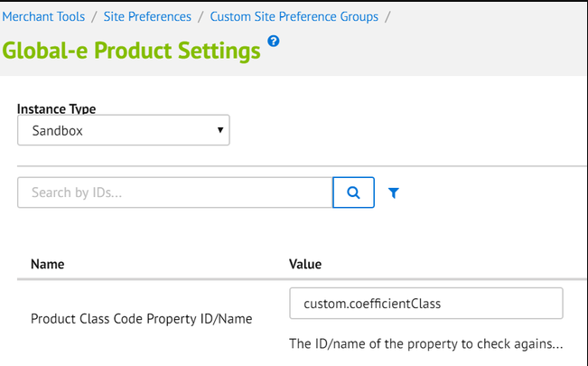The image size is (588, 366).
Task: Select the Product Class Code Property label
Action: 140,318
